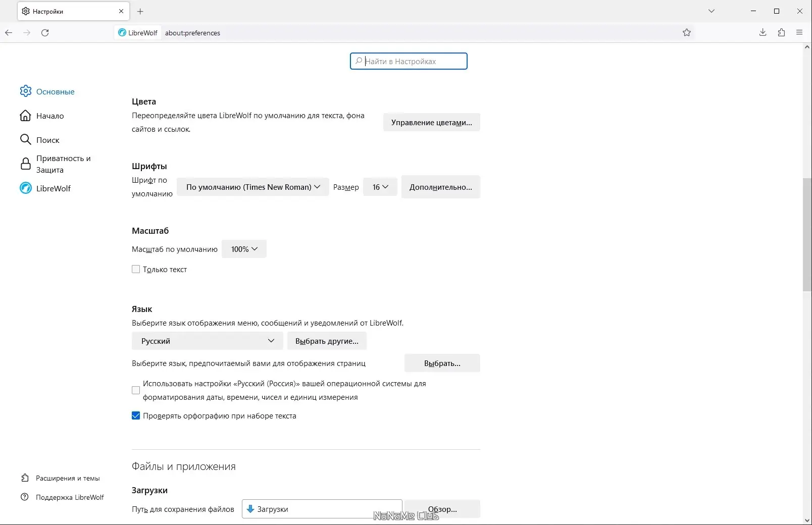Click the lock icon for Приватность и Защита

pyautogui.click(x=26, y=164)
